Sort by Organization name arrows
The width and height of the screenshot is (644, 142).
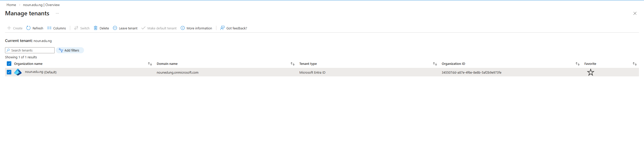click(x=150, y=64)
